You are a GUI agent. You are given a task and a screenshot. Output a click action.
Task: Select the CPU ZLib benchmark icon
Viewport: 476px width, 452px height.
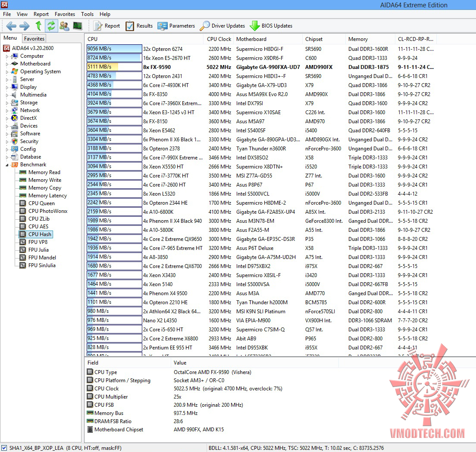tap(23, 219)
